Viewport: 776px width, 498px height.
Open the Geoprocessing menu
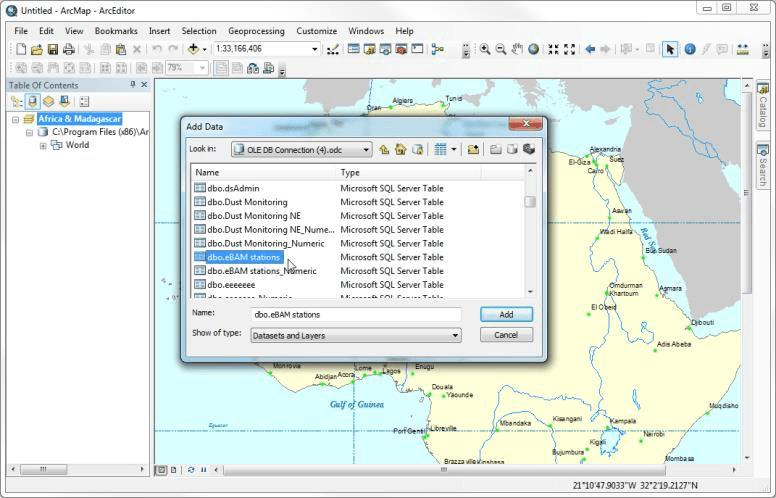point(256,31)
